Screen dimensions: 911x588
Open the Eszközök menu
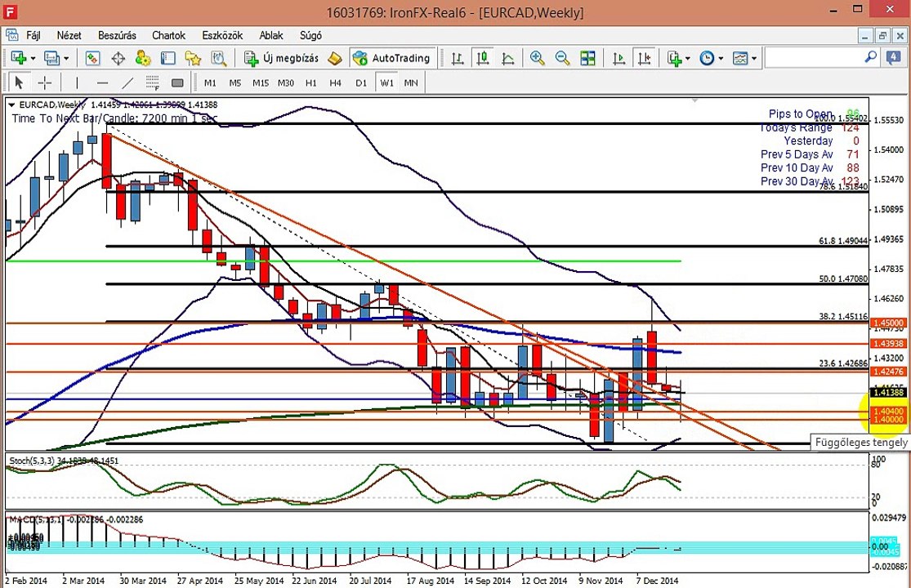pos(222,35)
